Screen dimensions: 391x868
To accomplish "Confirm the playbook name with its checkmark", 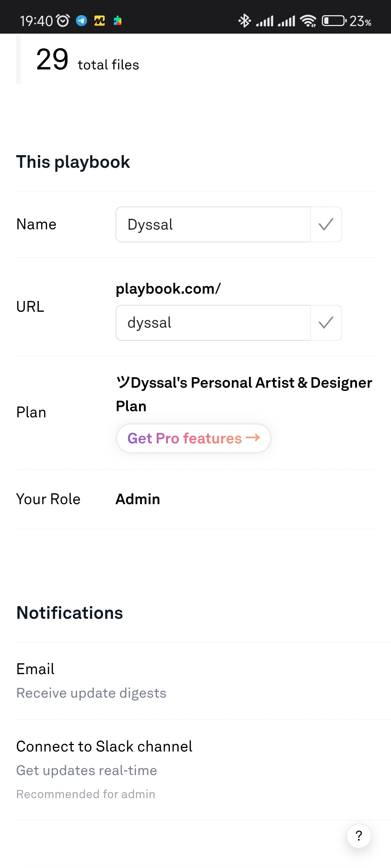I will 326,225.
